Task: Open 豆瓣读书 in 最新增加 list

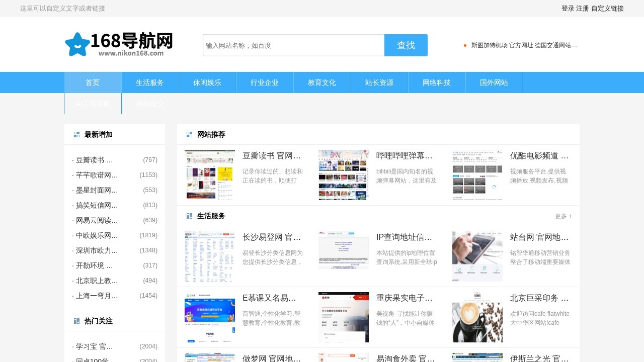Action: pos(95,160)
